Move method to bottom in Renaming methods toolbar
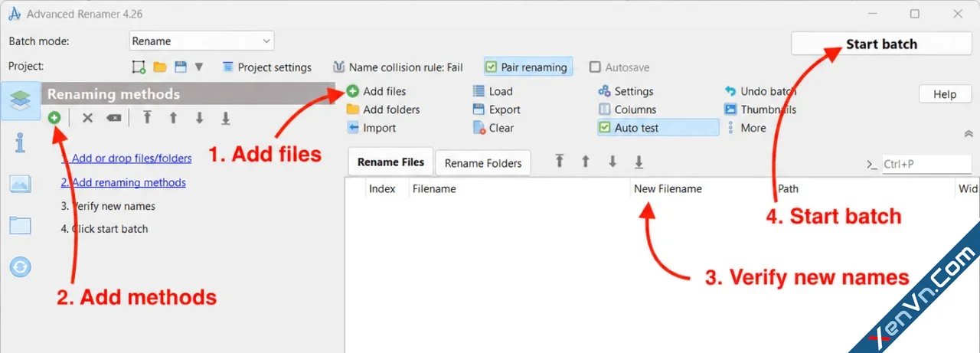980x353 pixels. (226, 118)
